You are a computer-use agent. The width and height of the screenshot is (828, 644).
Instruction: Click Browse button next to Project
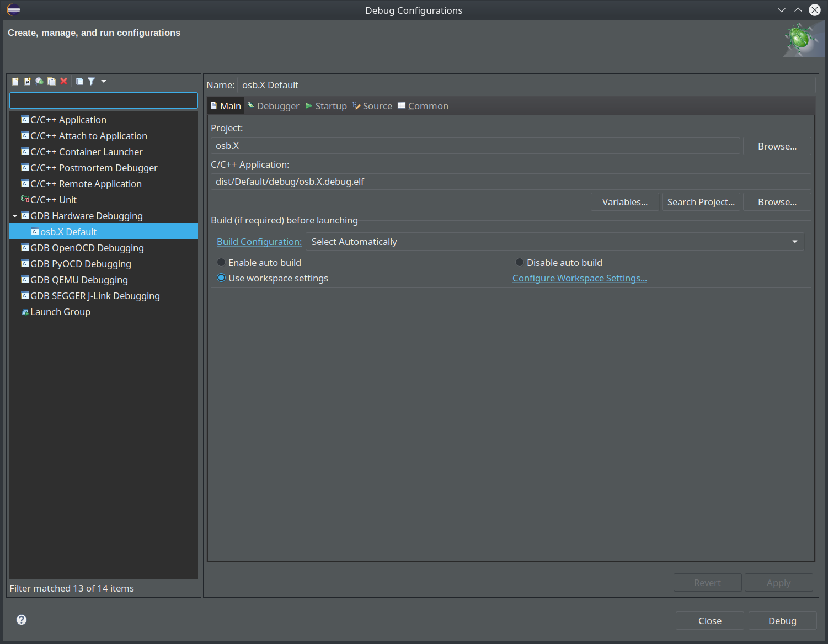(777, 146)
